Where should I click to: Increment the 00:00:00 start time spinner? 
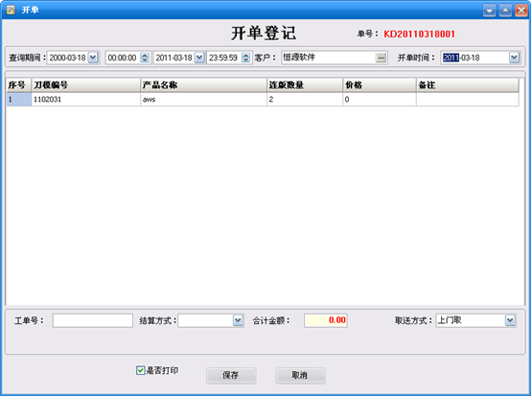(x=145, y=56)
